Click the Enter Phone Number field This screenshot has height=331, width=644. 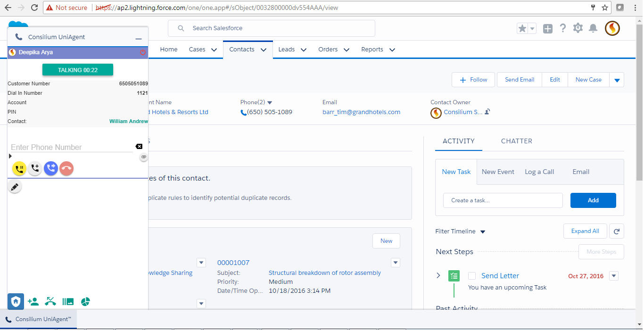pos(71,147)
